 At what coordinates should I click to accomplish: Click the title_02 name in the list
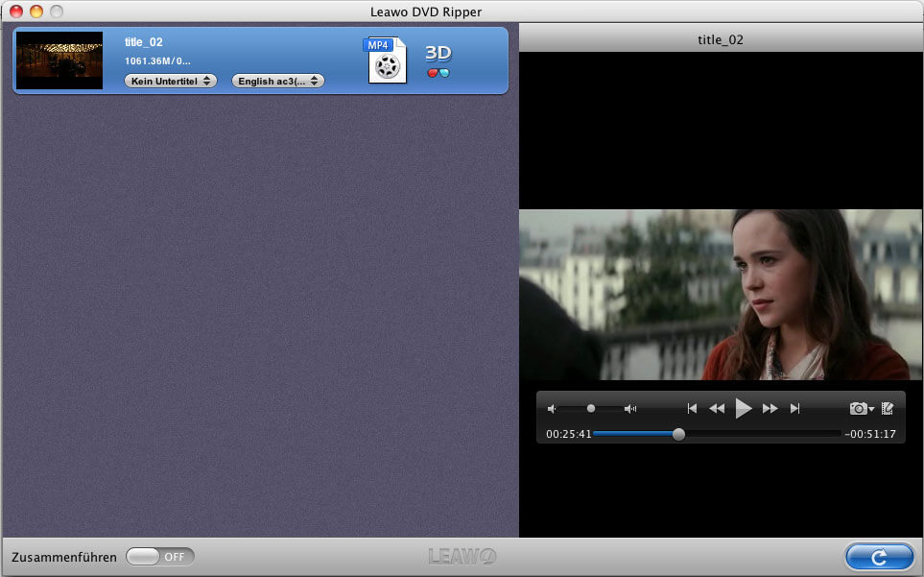[x=143, y=42]
